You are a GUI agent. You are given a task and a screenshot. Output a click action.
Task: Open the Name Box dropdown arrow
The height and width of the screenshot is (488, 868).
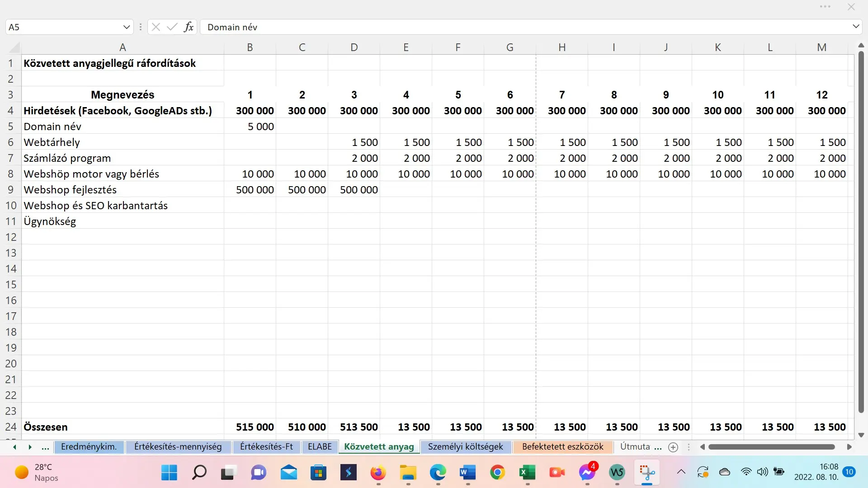tap(127, 27)
